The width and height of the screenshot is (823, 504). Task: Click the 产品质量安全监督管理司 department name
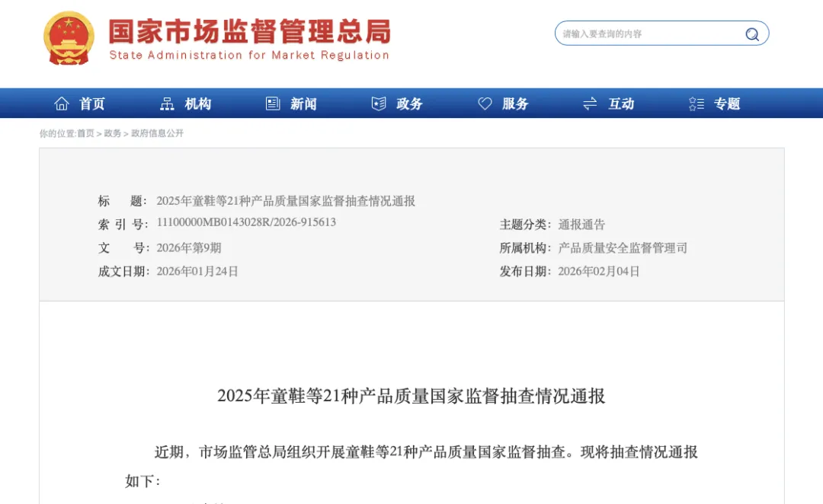point(623,248)
